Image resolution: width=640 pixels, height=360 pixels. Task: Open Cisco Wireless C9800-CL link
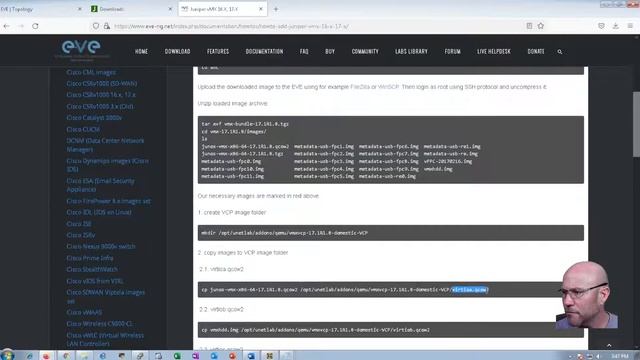(x=100, y=324)
